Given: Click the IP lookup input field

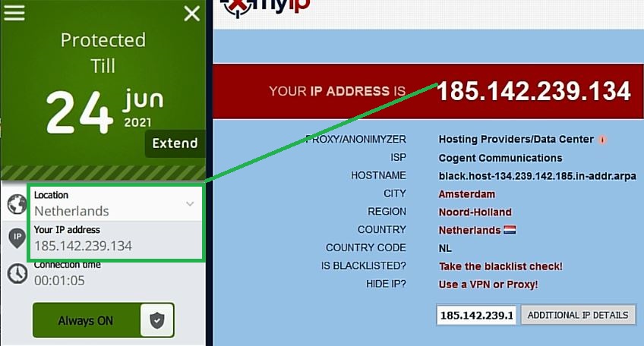Looking at the screenshot, I should [476, 315].
